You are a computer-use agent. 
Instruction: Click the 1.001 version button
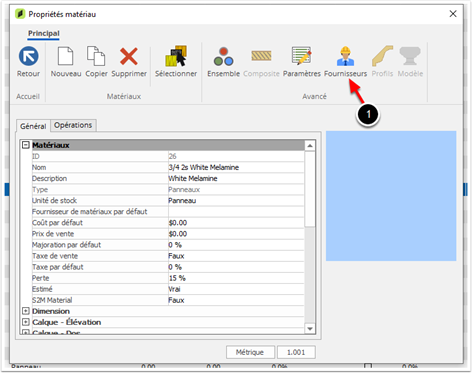pos(296,352)
